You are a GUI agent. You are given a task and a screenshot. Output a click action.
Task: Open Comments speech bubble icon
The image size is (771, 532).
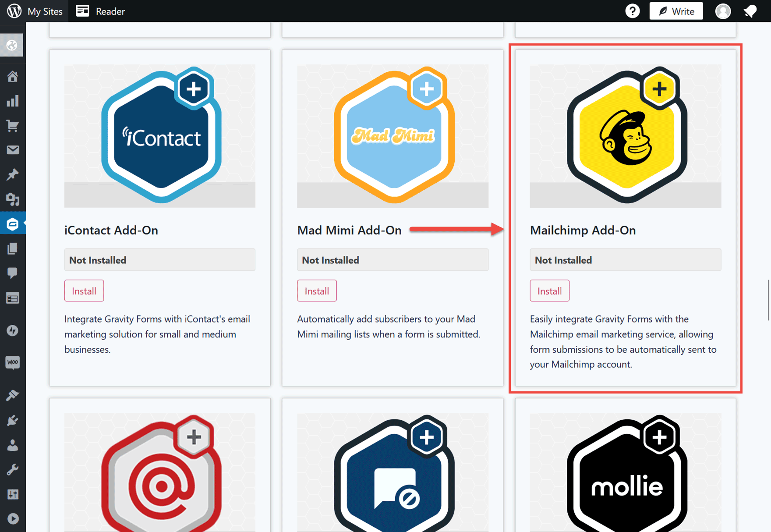(12, 273)
